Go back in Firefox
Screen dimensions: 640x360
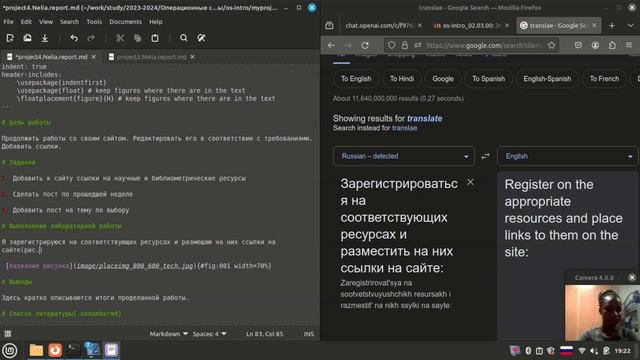(x=331, y=45)
